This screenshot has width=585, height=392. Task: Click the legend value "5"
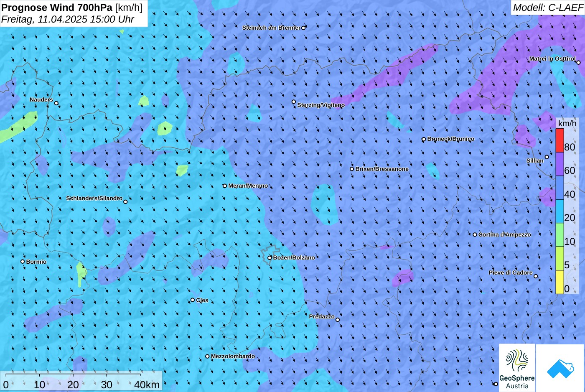click(x=567, y=265)
